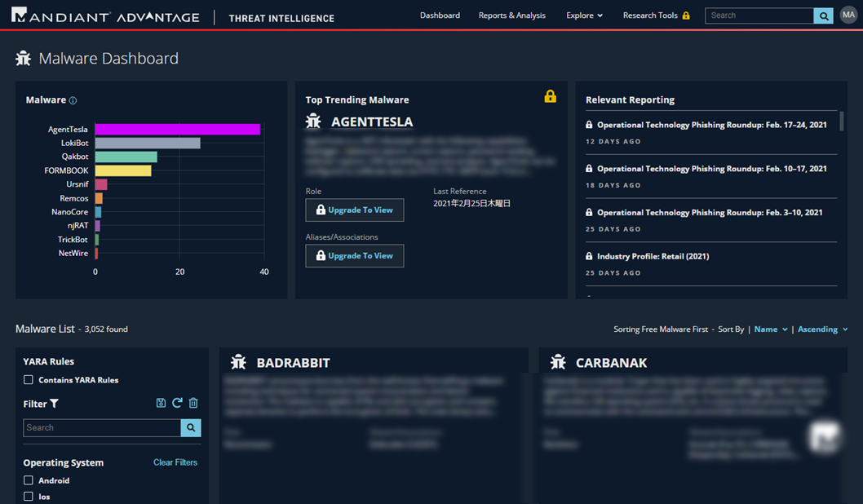Click the yellow FORMBOOK chart bar
The image size is (863, 504).
(x=123, y=170)
